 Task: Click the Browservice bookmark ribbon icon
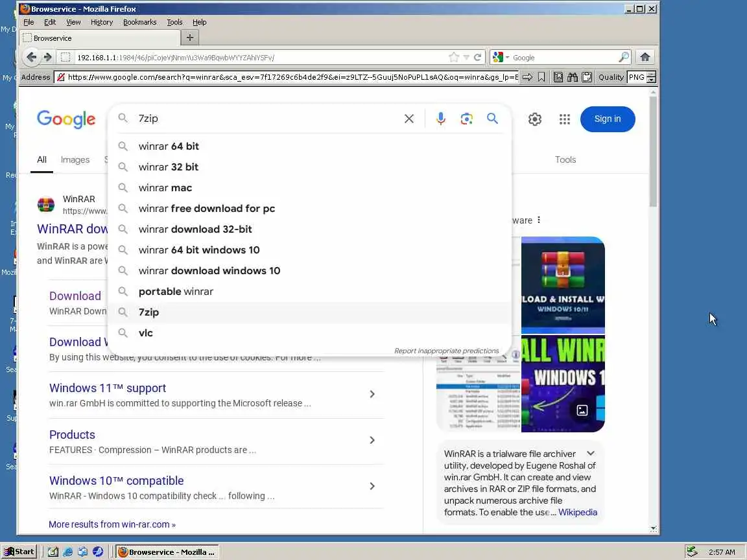click(541, 77)
